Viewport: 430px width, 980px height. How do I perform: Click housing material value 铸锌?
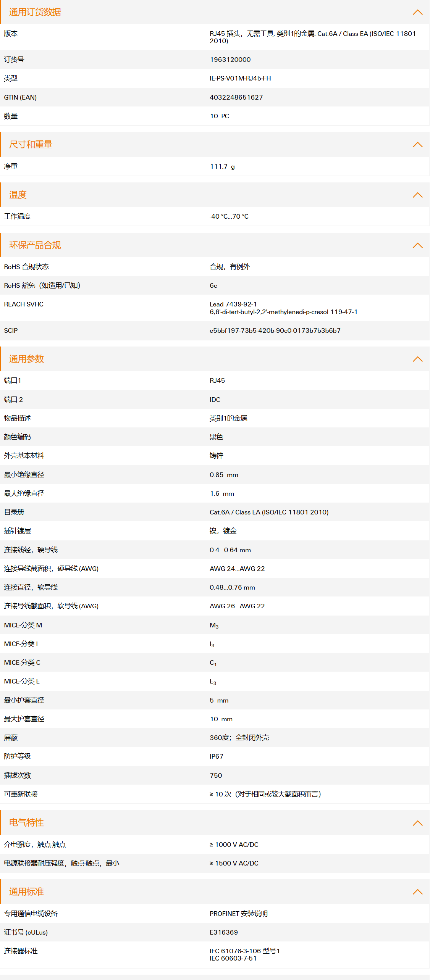pyautogui.click(x=216, y=456)
